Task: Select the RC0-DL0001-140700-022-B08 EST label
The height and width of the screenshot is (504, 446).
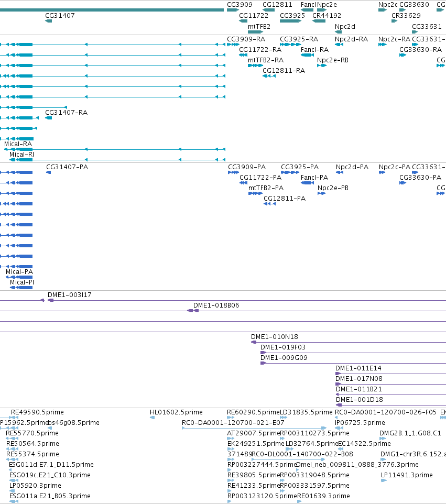Action: (302, 454)
